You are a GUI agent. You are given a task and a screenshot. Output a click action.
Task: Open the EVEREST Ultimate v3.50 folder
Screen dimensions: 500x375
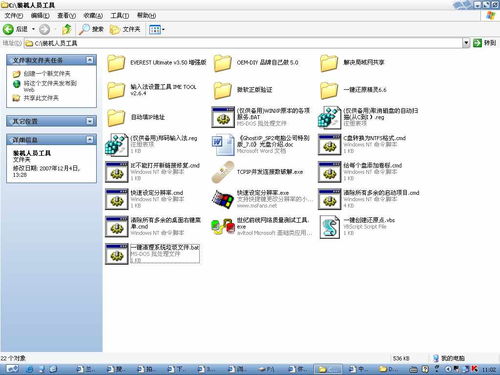(116, 63)
